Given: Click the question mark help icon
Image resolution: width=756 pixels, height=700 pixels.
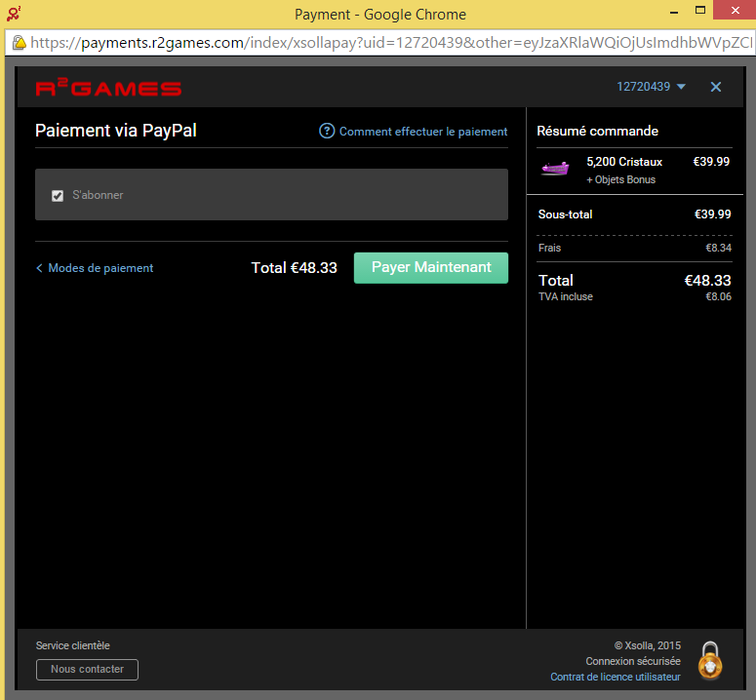Looking at the screenshot, I should 327,132.
